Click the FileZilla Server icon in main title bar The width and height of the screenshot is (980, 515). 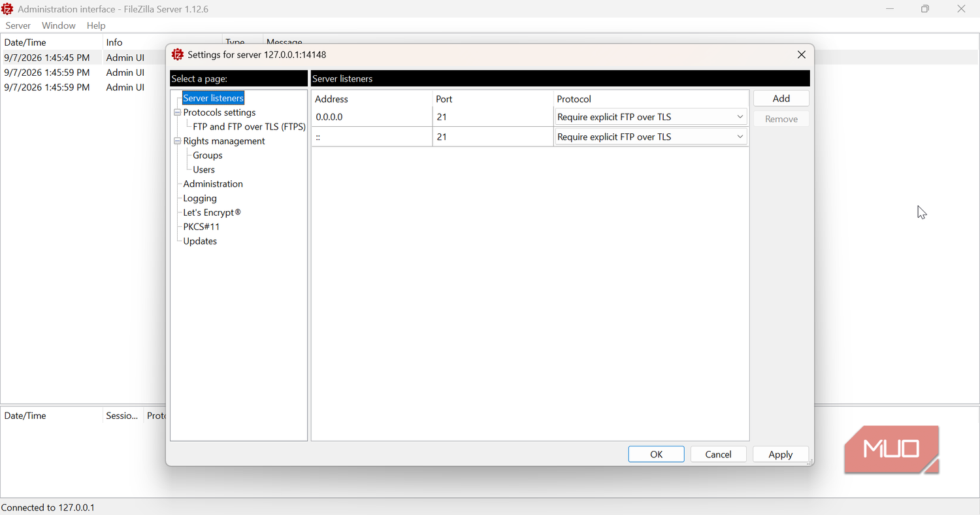[x=8, y=9]
